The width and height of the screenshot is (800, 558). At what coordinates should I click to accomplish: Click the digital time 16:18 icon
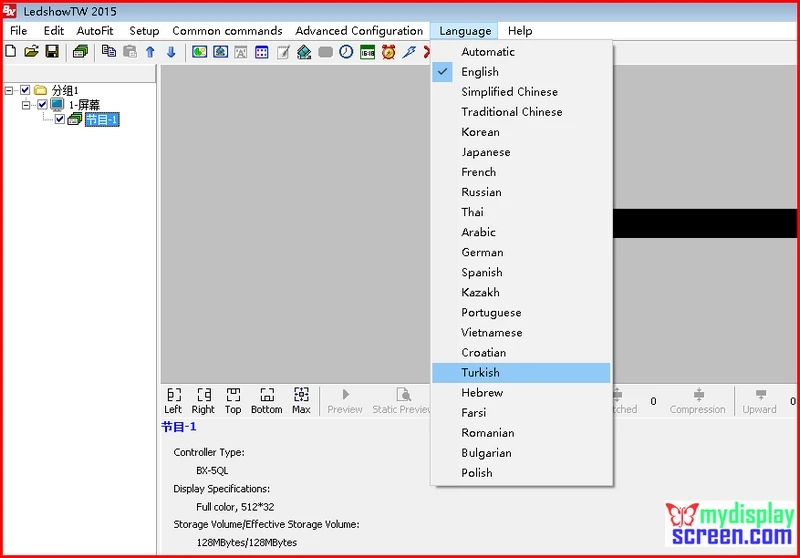pos(367,52)
